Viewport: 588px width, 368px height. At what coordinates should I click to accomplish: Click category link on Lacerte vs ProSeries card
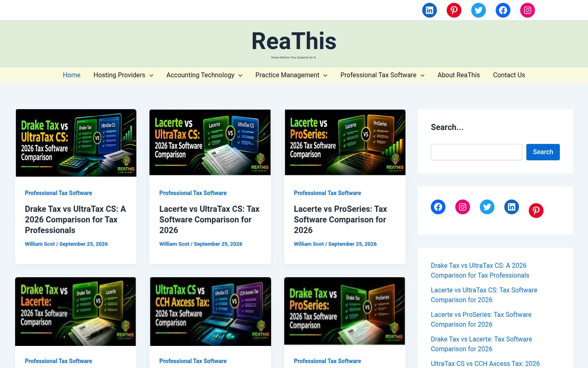[x=327, y=193]
